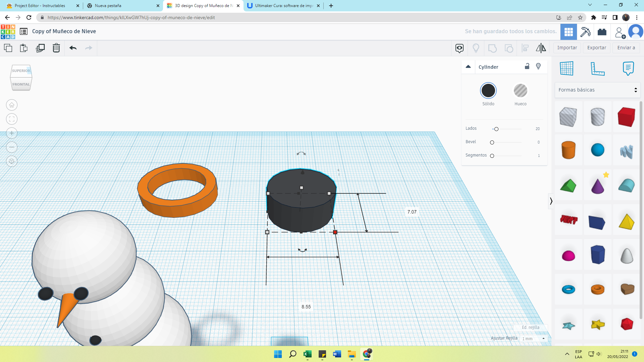
Task: Toggle lock on Cylinder shape
Action: (527, 66)
